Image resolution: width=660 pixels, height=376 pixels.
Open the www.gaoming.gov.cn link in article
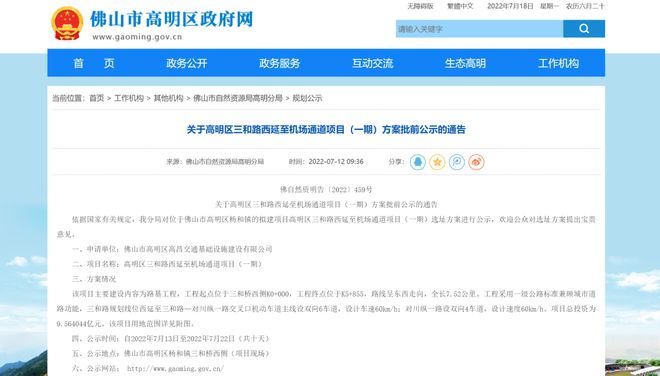point(175,368)
